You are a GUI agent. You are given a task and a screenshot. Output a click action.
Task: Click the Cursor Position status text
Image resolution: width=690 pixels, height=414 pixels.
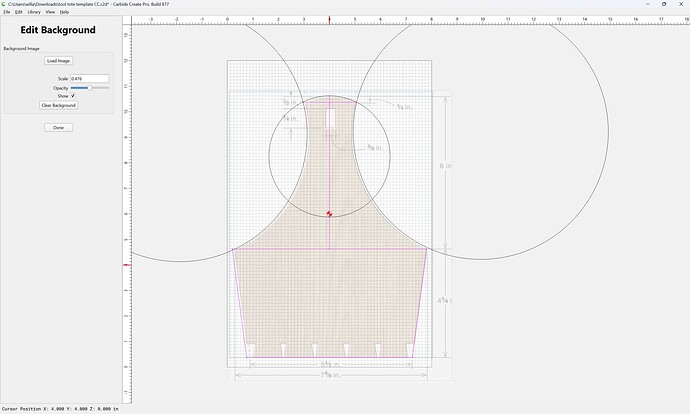click(x=60, y=409)
